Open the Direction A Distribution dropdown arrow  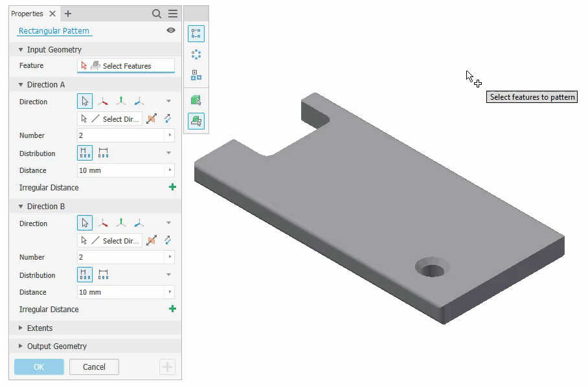(x=169, y=153)
